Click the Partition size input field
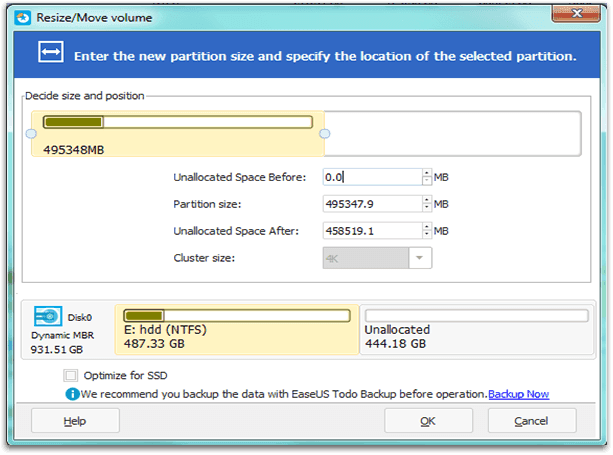Image resolution: width=613 pixels, height=455 pixels. 373,204
